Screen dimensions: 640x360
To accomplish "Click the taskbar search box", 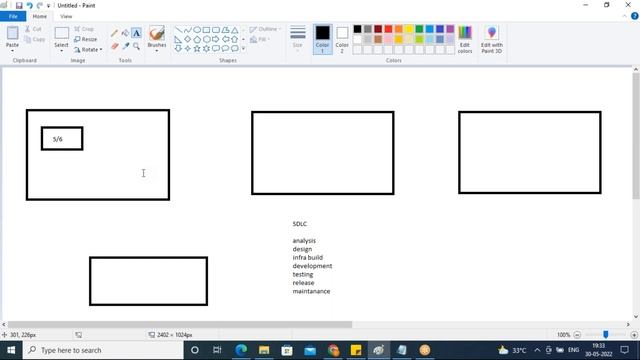I will tap(103, 350).
